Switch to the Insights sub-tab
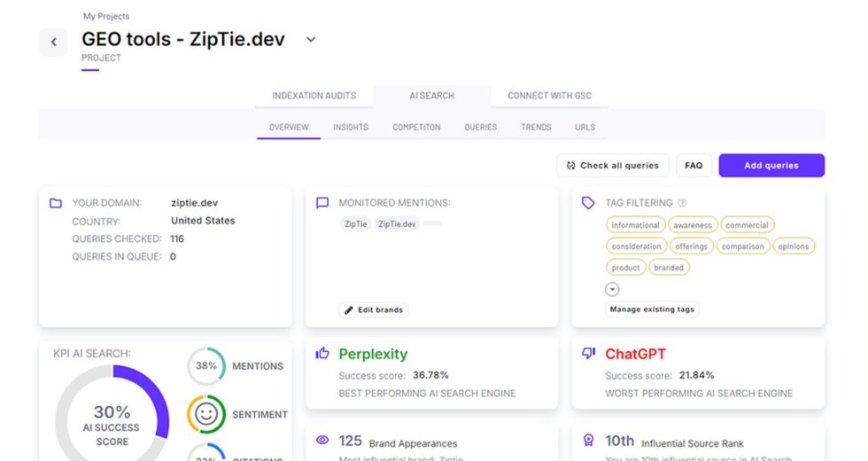The image size is (868, 461). [351, 128]
